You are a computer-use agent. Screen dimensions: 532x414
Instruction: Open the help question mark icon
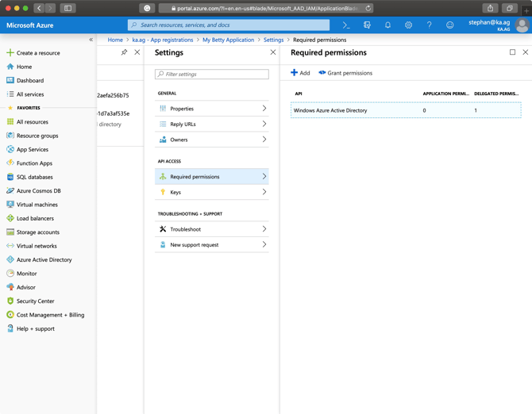click(430, 25)
